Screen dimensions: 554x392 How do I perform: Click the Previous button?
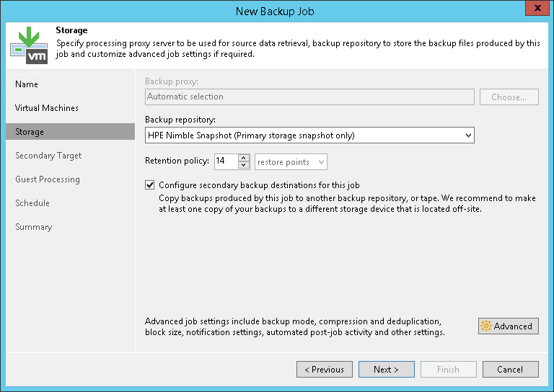(324, 370)
